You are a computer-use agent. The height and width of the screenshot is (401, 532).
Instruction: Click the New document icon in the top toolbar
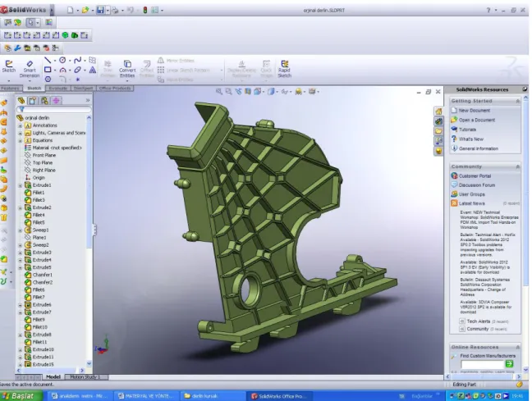(70, 10)
